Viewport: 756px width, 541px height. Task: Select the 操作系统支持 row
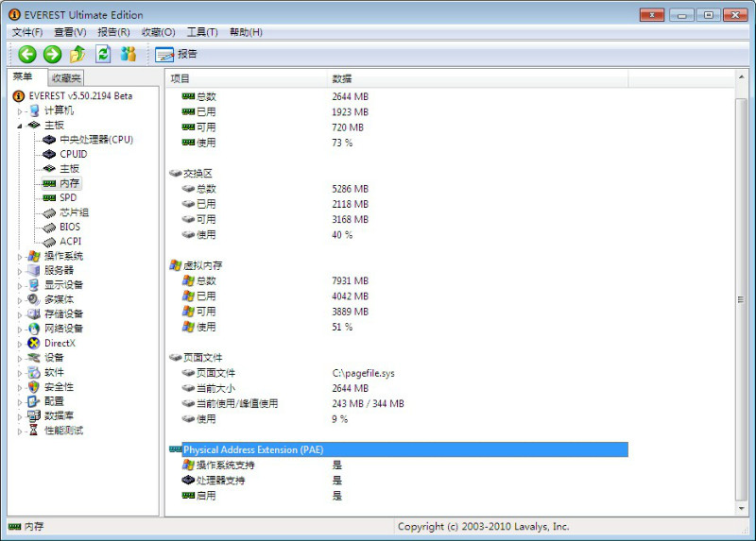225,465
